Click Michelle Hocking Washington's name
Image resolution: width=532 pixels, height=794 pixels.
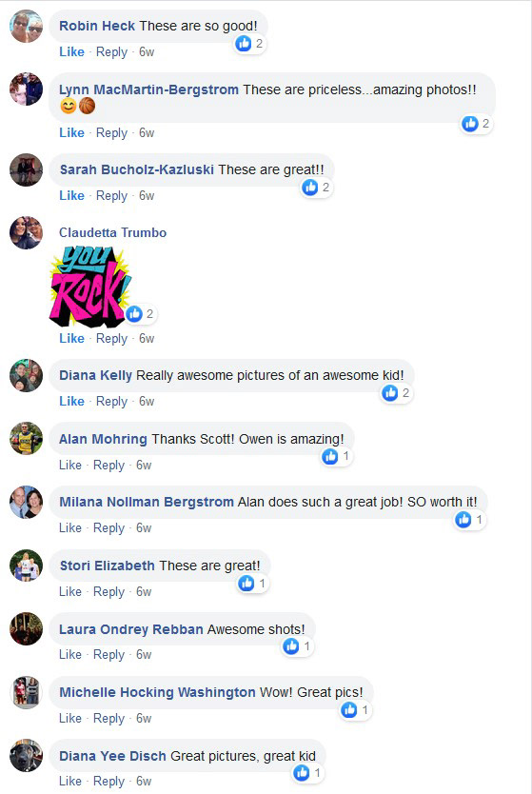tap(157, 692)
